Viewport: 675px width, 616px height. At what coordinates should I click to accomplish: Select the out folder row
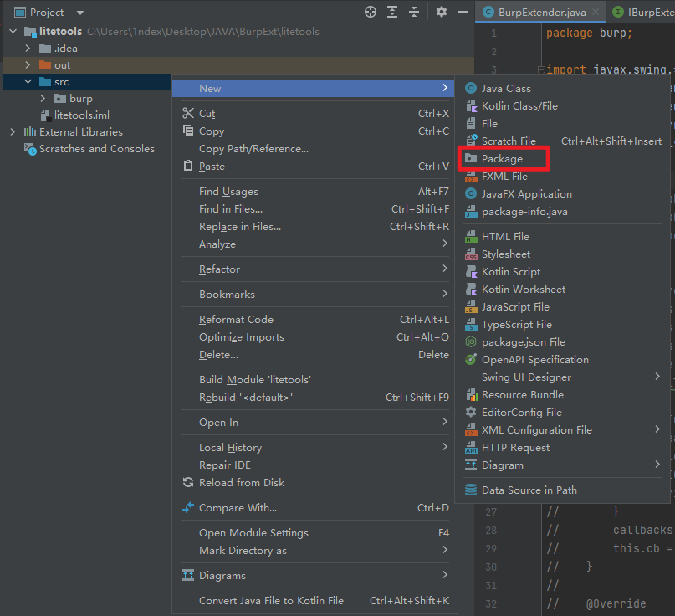(238, 65)
